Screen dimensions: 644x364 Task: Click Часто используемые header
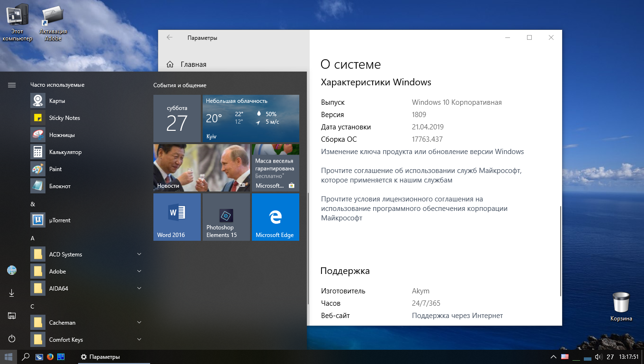pos(57,85)
